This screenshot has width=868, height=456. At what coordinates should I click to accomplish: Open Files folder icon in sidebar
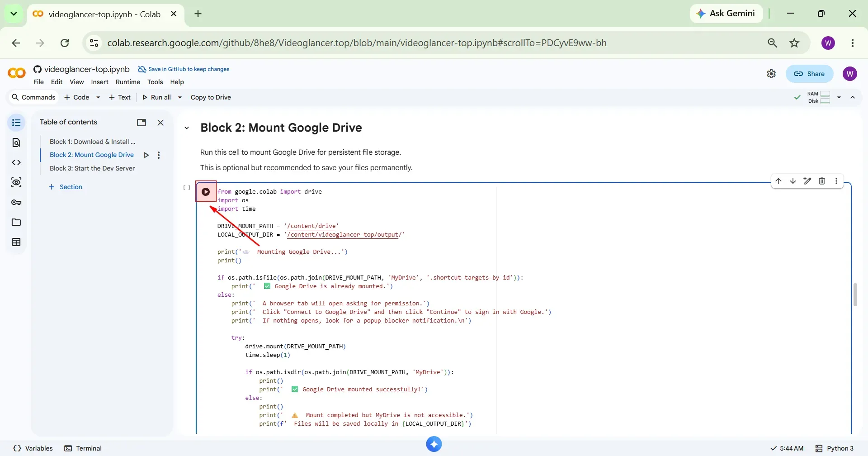(16, 222)
